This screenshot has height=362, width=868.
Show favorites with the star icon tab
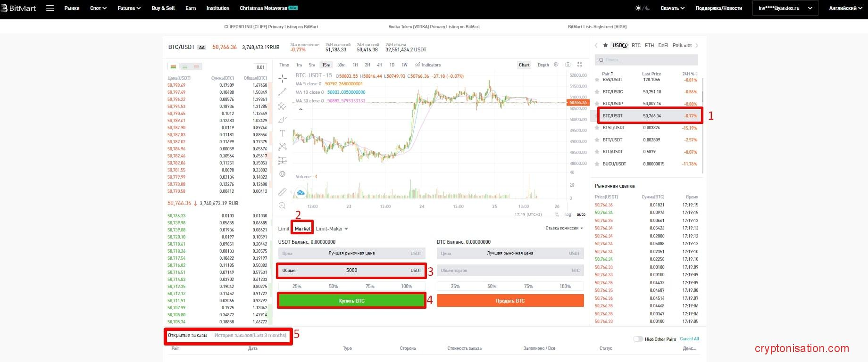(605, 46)
